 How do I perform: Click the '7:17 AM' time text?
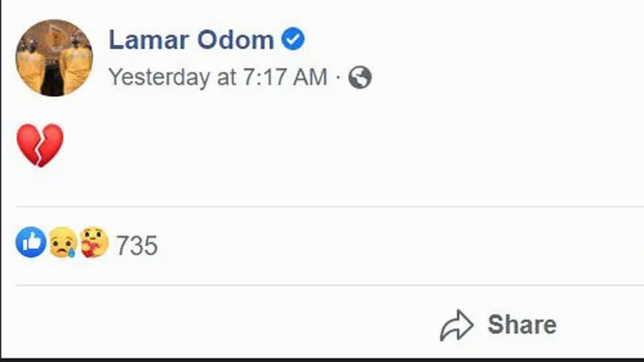[284, 78]
